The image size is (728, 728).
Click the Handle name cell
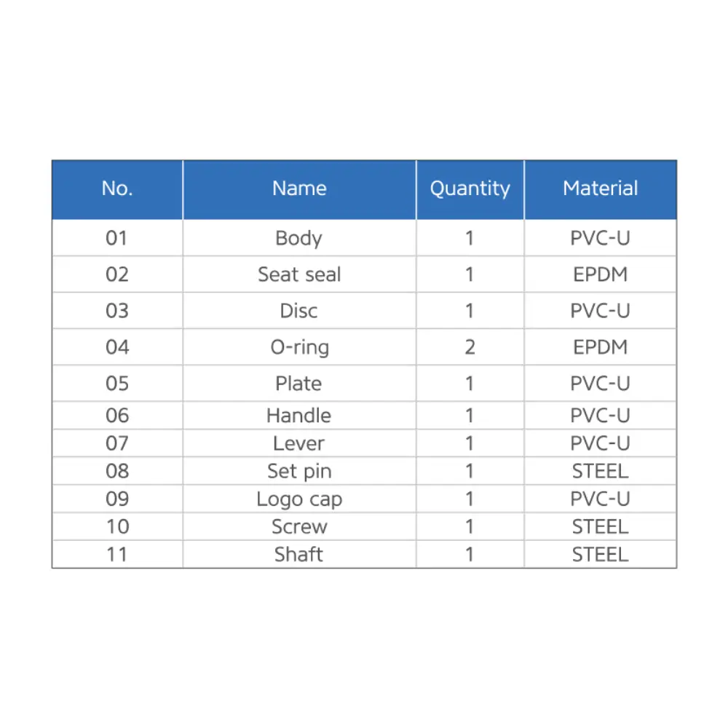coord(299,415)
